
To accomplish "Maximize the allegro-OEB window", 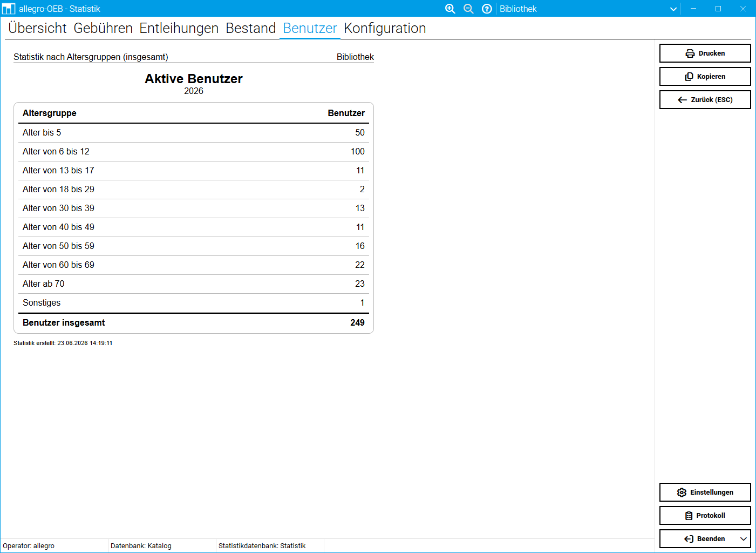I will coord(718,9).
